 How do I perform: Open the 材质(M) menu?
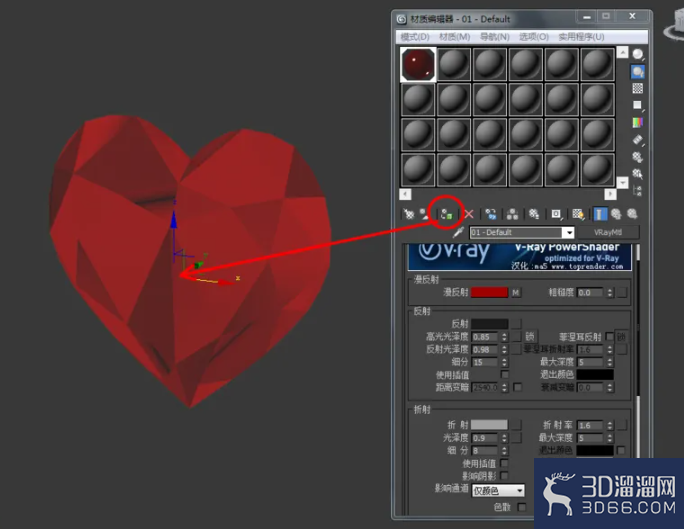455,37
